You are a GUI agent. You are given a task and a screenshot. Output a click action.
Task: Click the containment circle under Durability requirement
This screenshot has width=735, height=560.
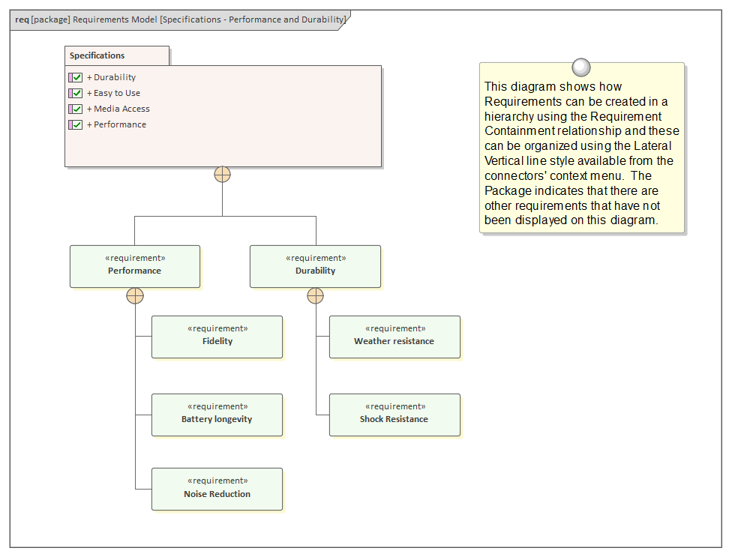[316, 295]
